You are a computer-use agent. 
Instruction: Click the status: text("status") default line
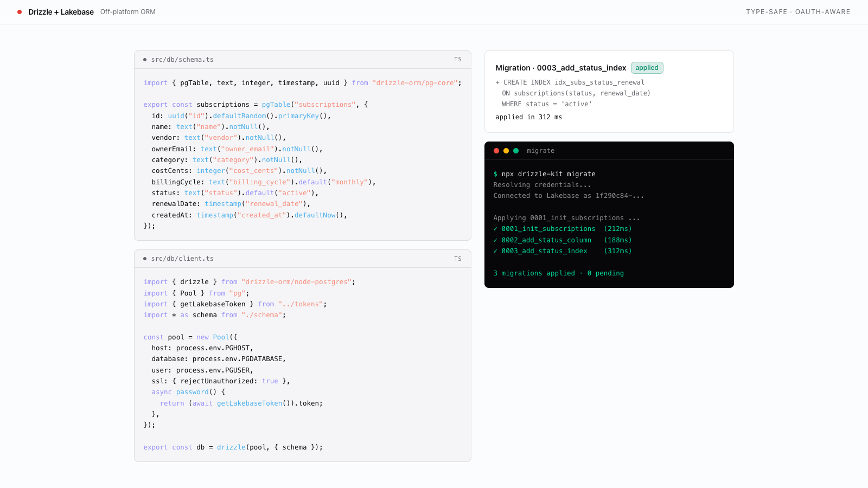[x=235, y=193]
